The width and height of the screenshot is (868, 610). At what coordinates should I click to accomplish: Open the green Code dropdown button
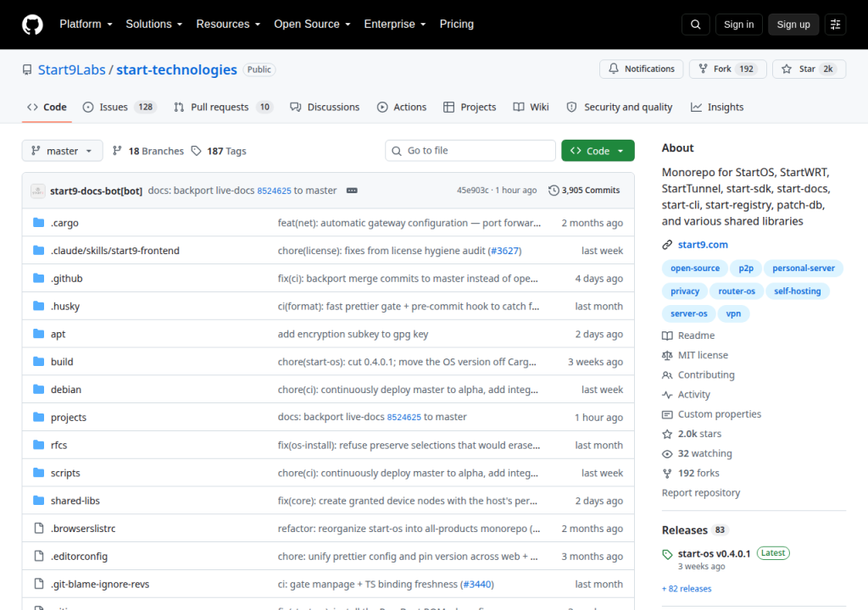(598, 151)
